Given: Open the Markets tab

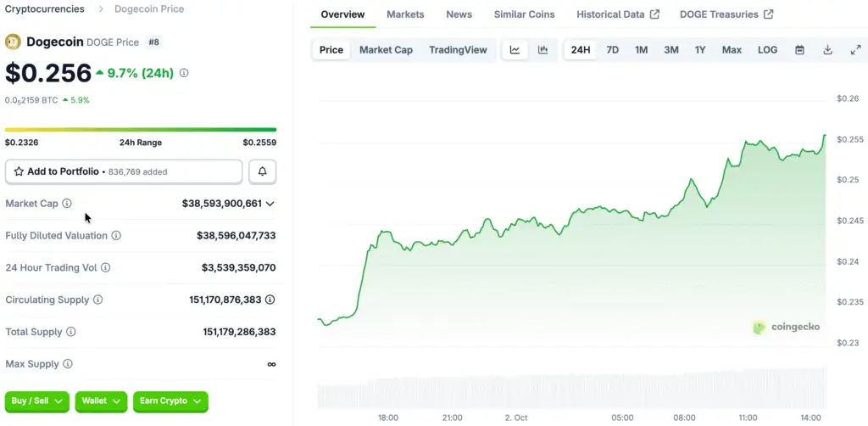Looking at the screenshot, I should [x=405, y=14].
